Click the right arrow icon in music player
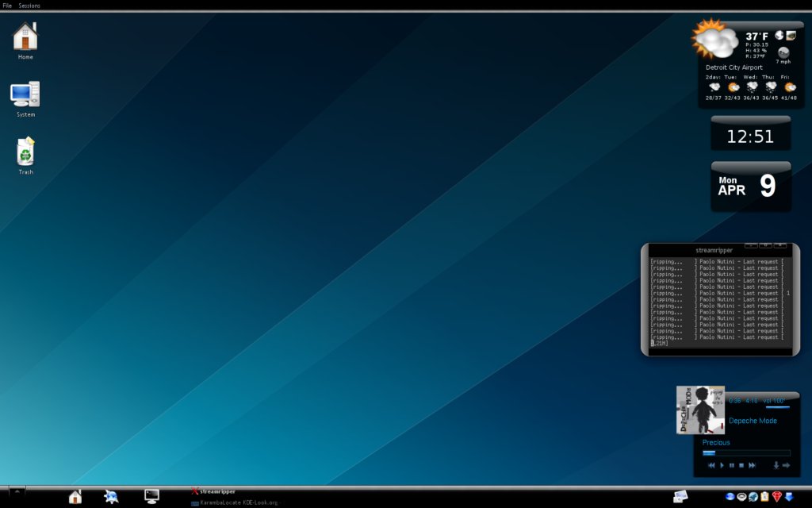The width and height of the screenshot is (812, 508). tap(786, 465)
